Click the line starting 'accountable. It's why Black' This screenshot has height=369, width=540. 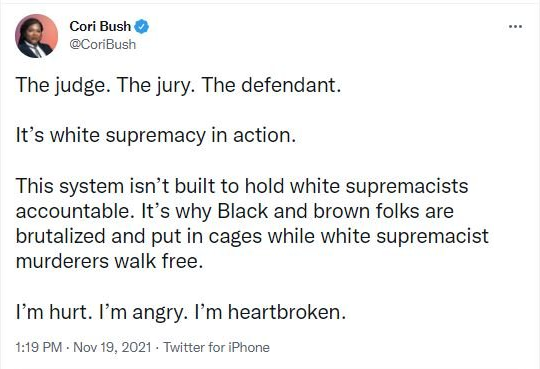pos(235,211)
